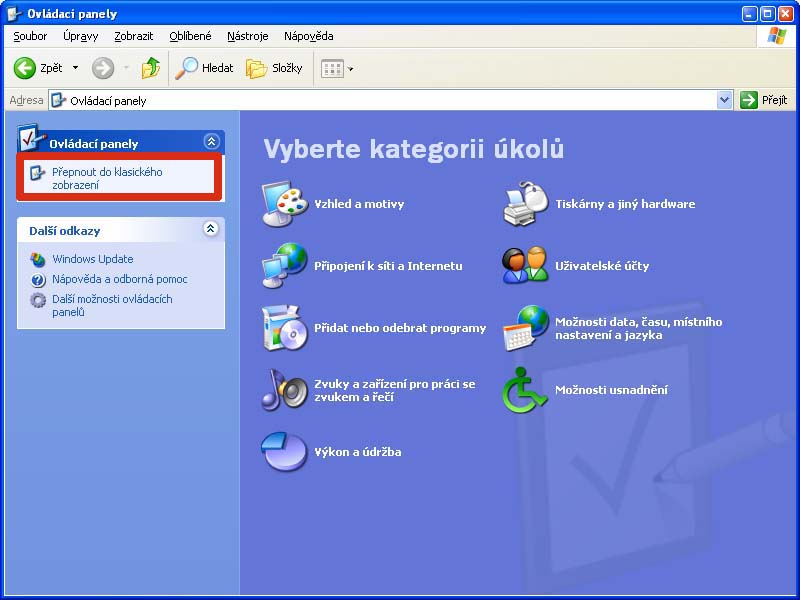This screenshot has width=800, height=600.
Task: Click the Možnosti data, času calendar icon
Action: (525, 328)
